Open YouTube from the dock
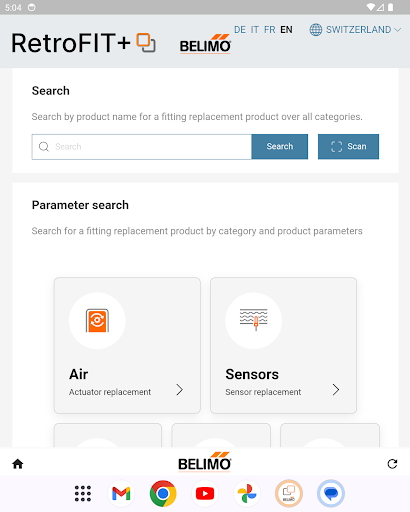 tap(205, 493)
